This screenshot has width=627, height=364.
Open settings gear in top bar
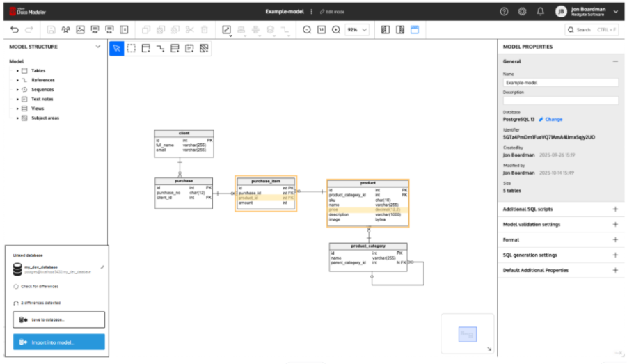(x=522, y=12)
